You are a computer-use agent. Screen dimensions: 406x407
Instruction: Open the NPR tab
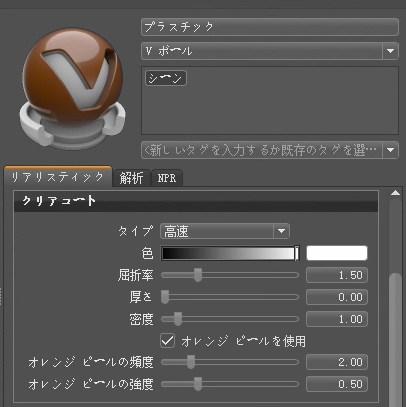pyautogui.click(x=167, y=178)
